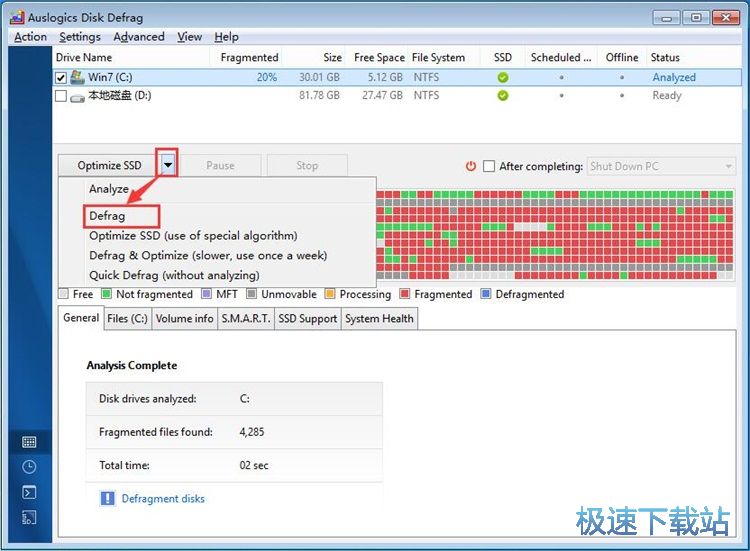
Task: Open the Shut Down PC combo box
Action: click(x=661, y=166)
